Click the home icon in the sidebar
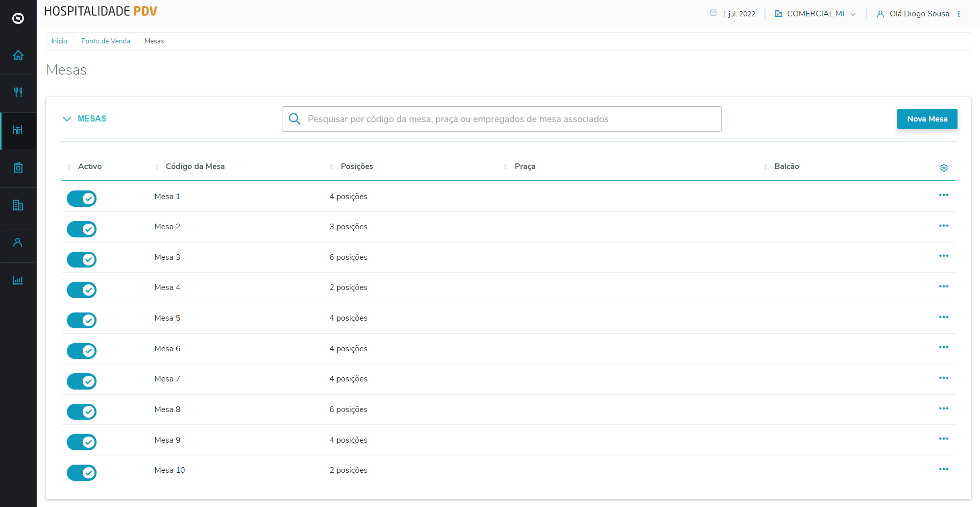 18,55
